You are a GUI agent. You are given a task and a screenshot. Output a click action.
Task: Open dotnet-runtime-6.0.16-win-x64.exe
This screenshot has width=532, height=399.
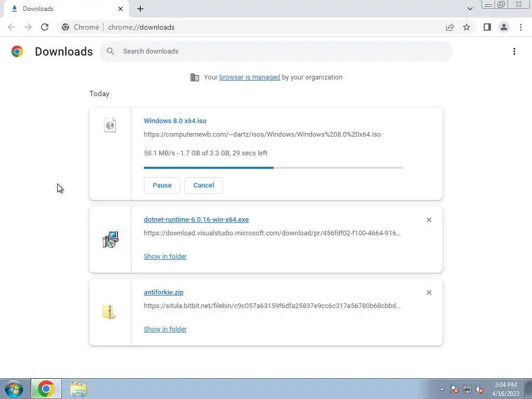(x=196, y=220)
